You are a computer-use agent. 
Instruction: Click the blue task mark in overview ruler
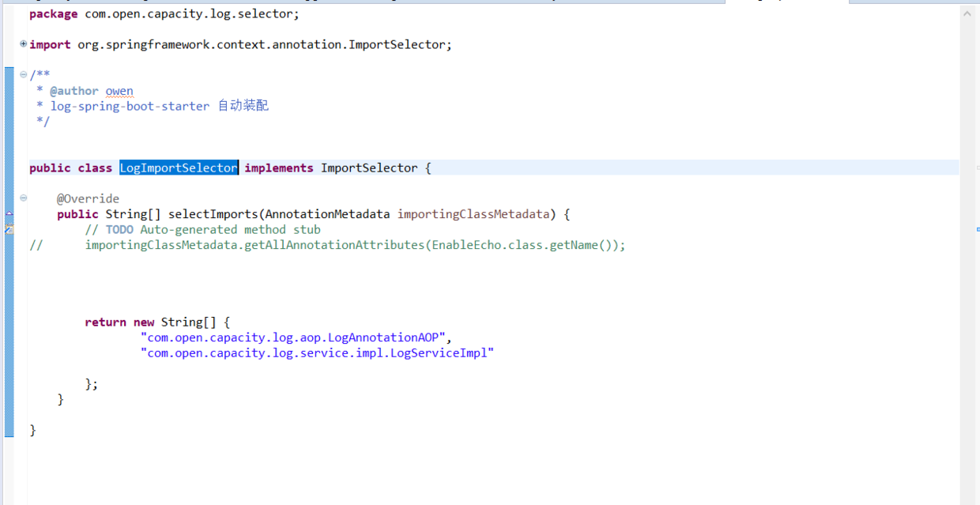(978, 228)
